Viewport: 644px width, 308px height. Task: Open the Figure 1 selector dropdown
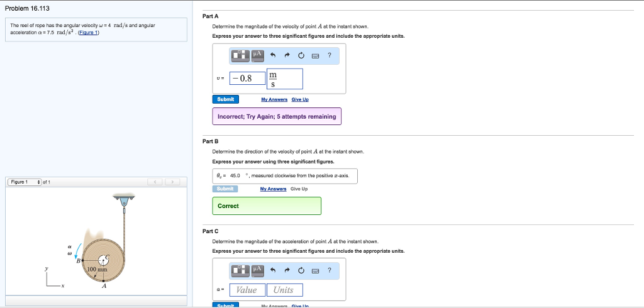[x=25, y=182]
